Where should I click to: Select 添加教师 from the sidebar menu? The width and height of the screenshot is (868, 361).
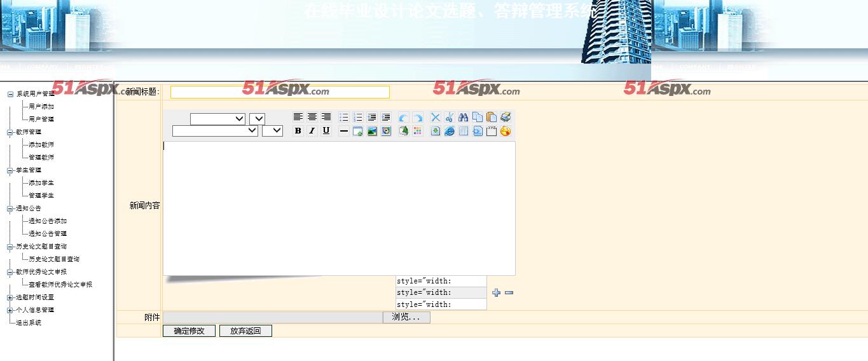(41, 145)
